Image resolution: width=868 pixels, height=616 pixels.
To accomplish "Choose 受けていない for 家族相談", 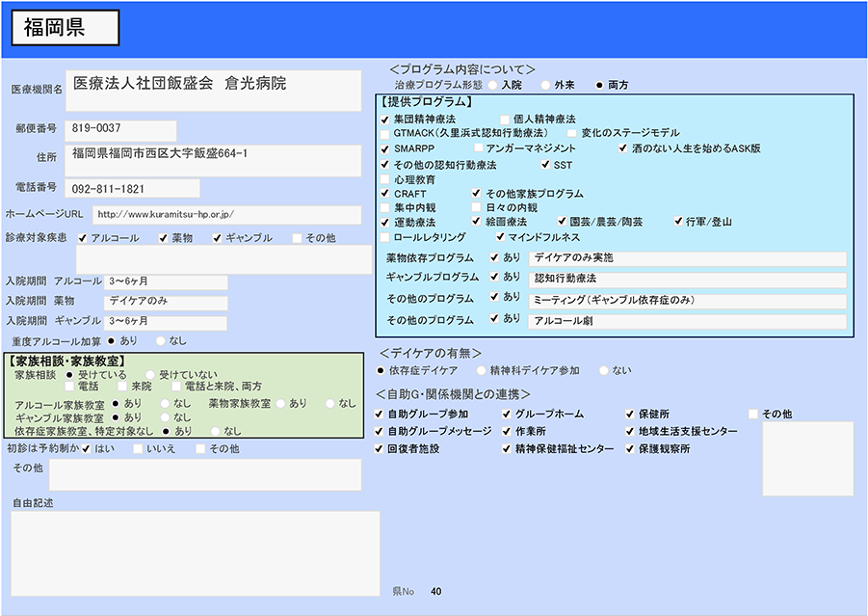I will point(150,374).
